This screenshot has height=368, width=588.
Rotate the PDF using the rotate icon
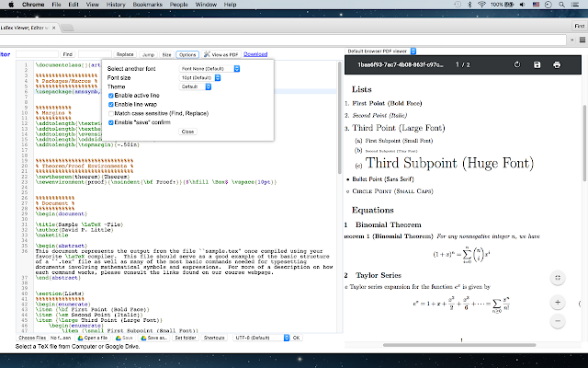pos(517,64)
